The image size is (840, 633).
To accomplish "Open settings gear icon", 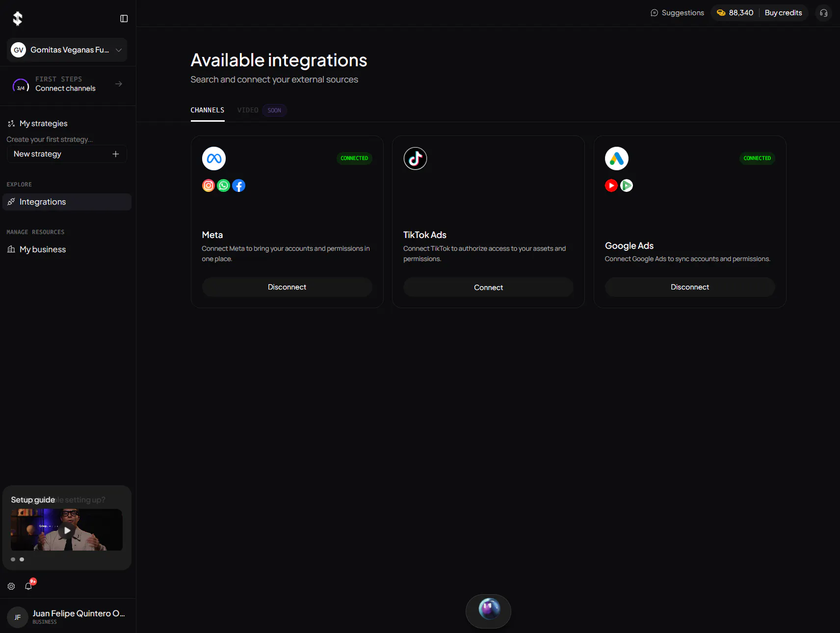I will [x=11, y=586].
